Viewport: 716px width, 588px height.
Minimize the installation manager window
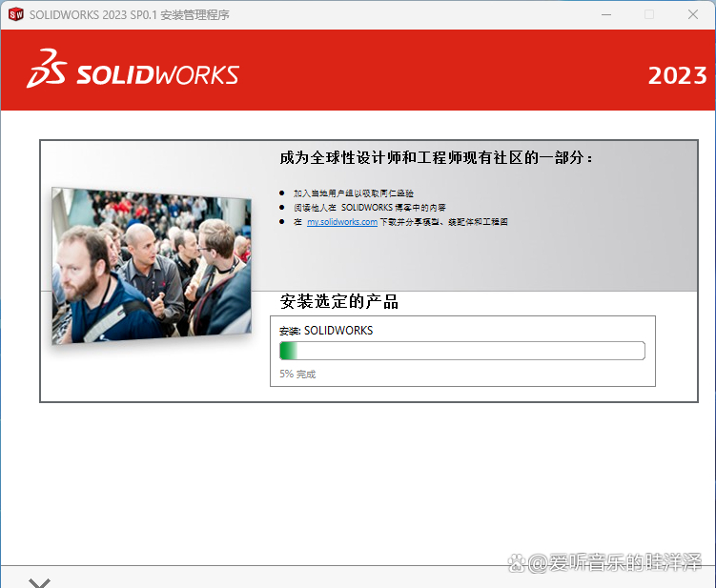coord(606,14)
